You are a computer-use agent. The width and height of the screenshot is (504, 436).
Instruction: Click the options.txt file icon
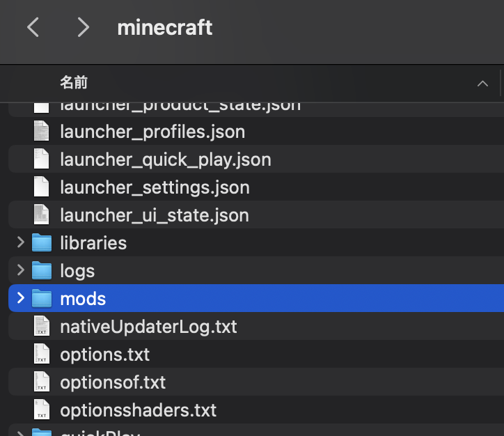tap(42, 354)
